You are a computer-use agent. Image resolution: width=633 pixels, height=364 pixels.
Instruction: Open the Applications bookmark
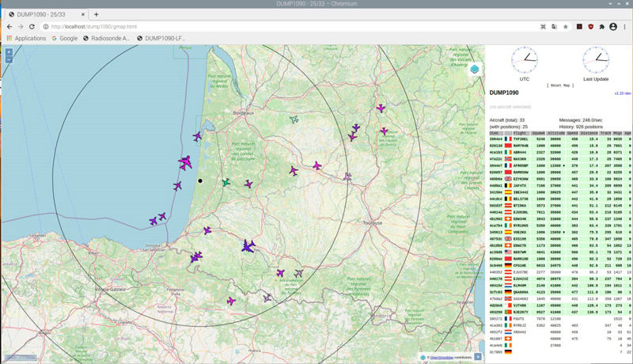click(x=26, y=38)
